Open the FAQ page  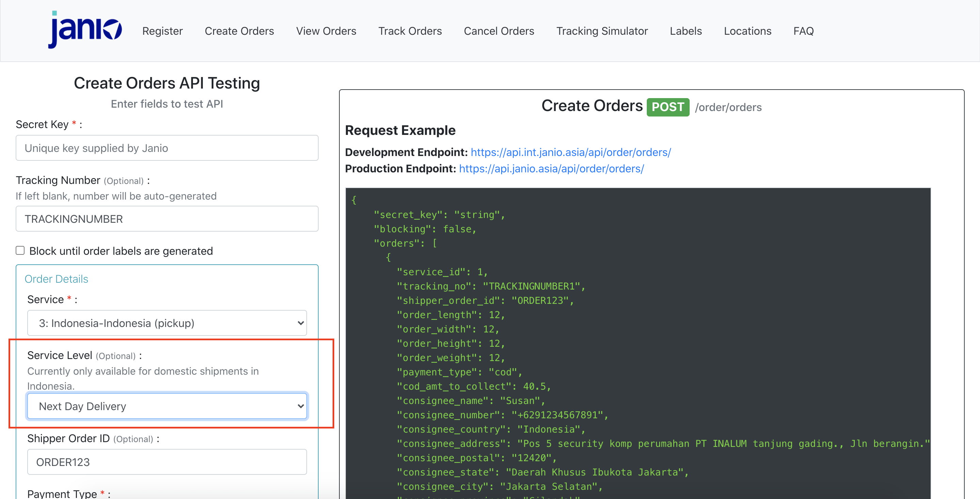tap(803, 31)
